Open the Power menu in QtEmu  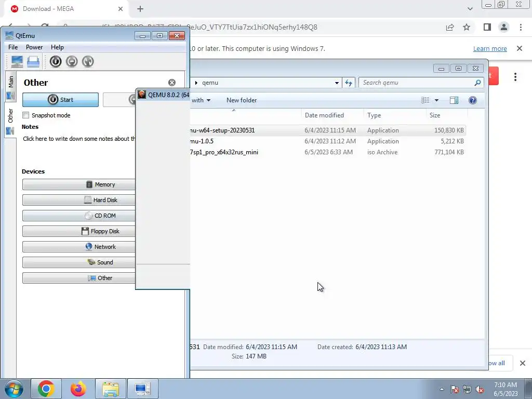(34, 47)
